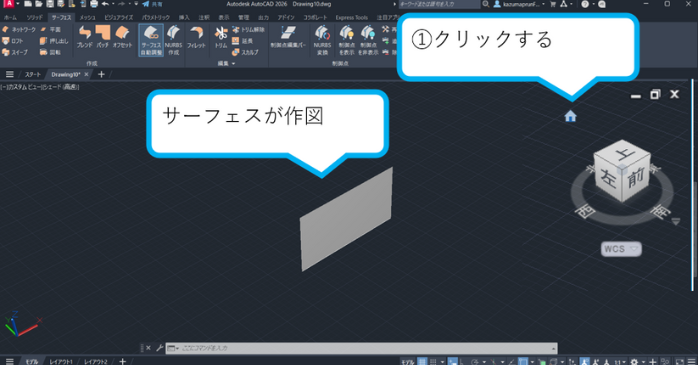Open the WCS coordinate system dropdown
This screenshot has height=365, width=698.
[621, 249]
